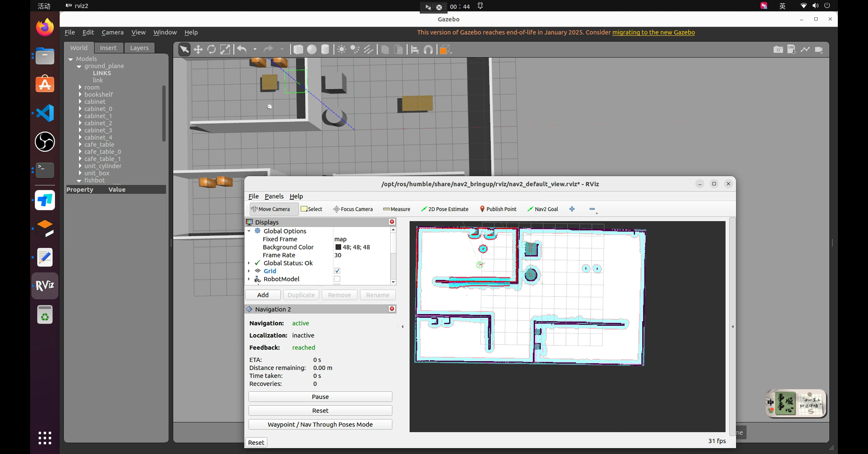The image size is (868, 454).
Task: Open Visual Studio Code from dock
Action: [45, 113]
